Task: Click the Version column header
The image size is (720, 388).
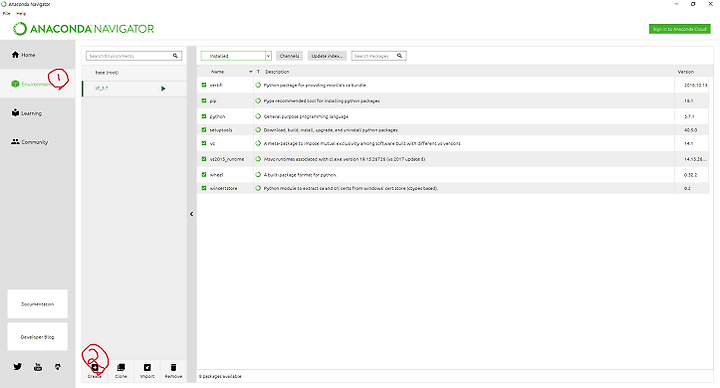Action: coord(686,72)
